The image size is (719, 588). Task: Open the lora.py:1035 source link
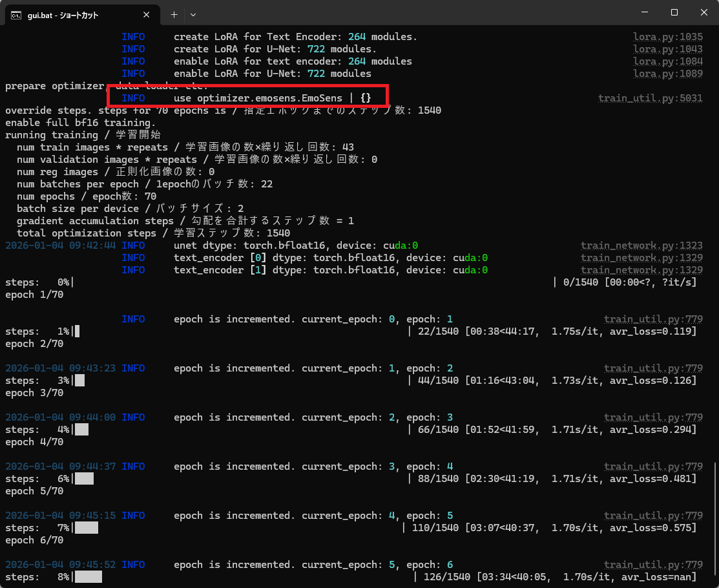[x=667, y=37]
